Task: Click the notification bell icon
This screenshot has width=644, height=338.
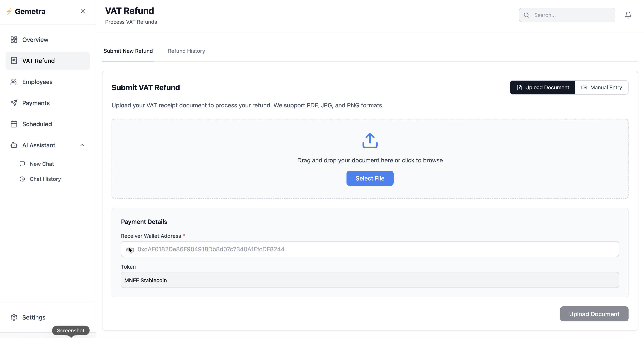Action: click(628, 15)
